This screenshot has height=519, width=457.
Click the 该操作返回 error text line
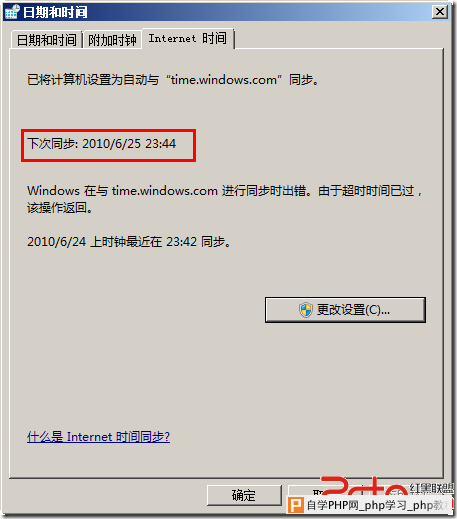[60, 208]
